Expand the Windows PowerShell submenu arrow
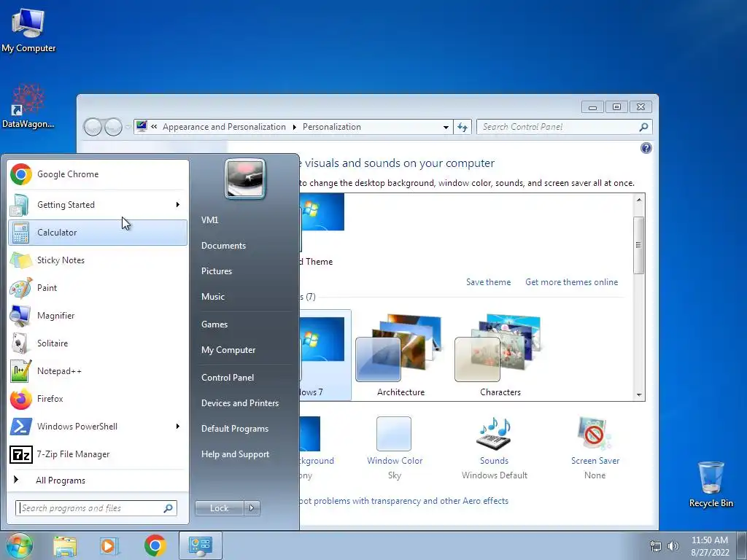 pos(178,426)
